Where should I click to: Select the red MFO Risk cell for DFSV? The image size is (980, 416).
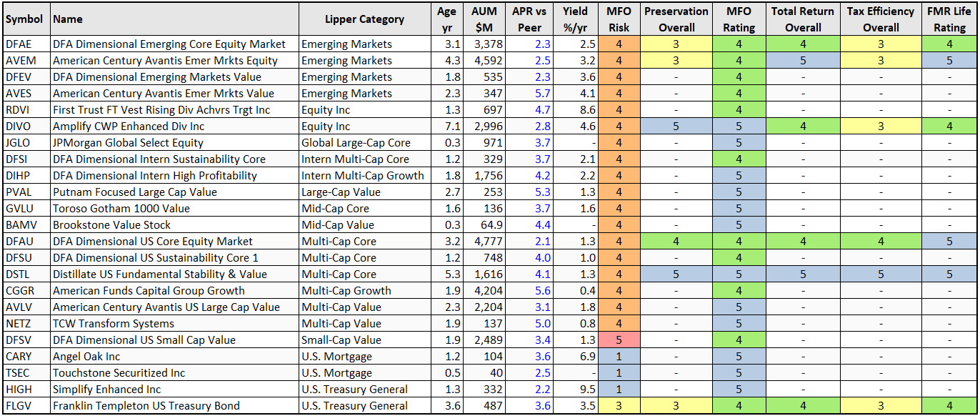[619, 340]
